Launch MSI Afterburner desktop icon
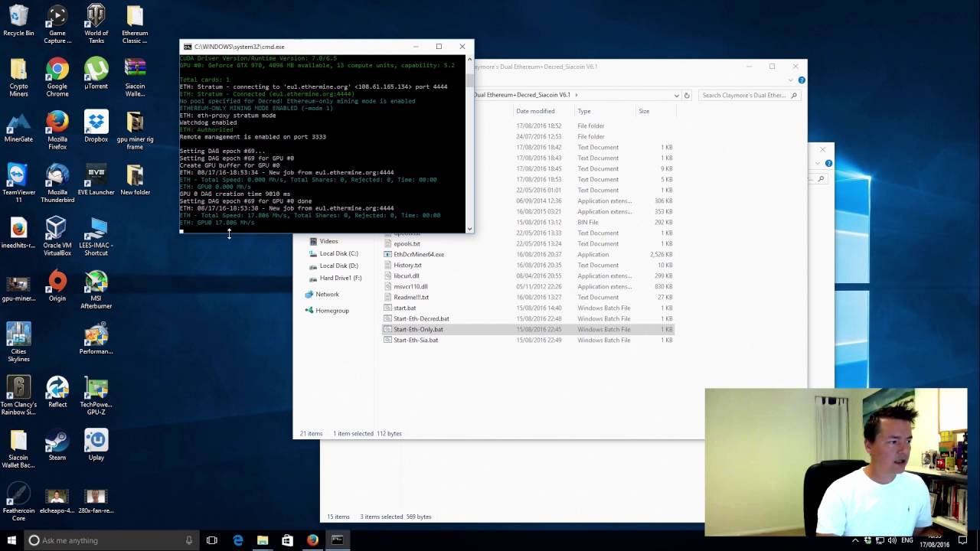980x551 pixels. coord(96,290)
